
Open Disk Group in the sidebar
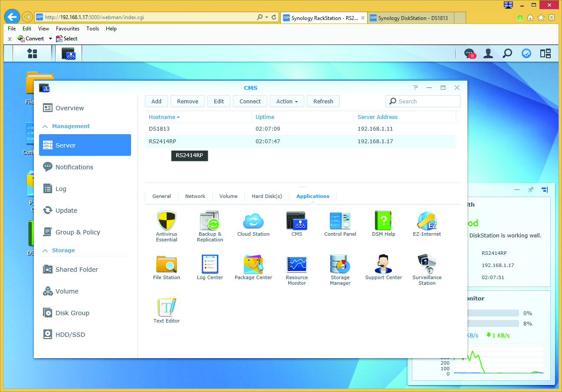point(85,313)
